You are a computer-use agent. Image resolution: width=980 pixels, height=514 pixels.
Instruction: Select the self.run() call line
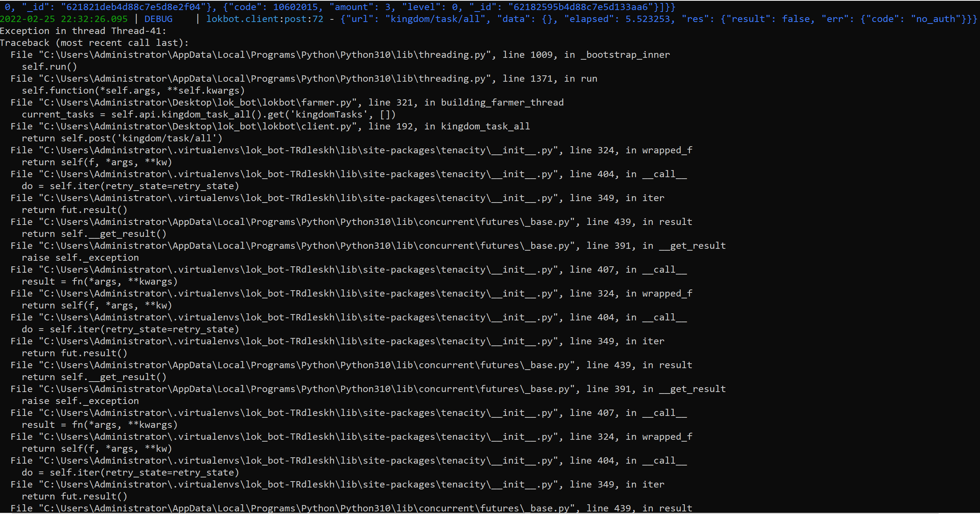(50, 67)
